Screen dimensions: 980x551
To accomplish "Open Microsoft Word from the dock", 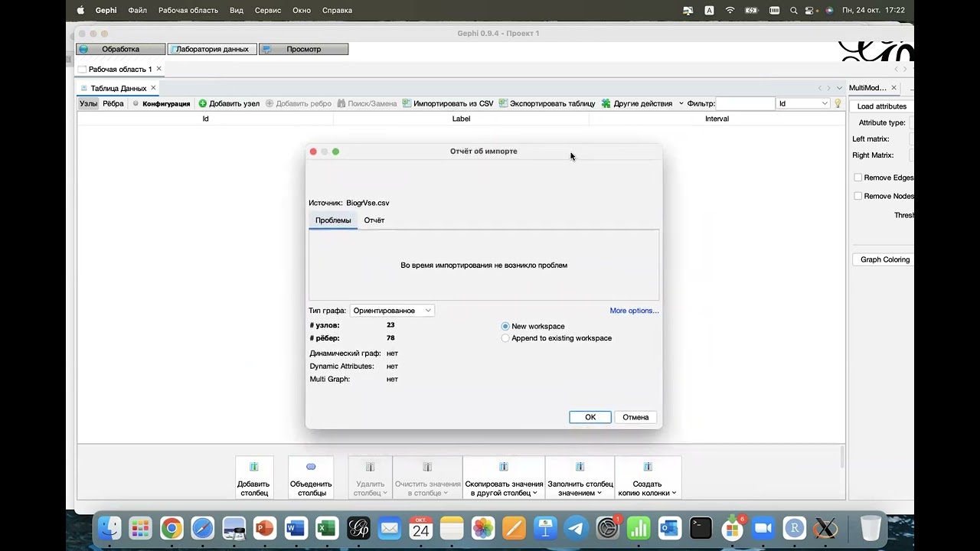I will [296, 528].
